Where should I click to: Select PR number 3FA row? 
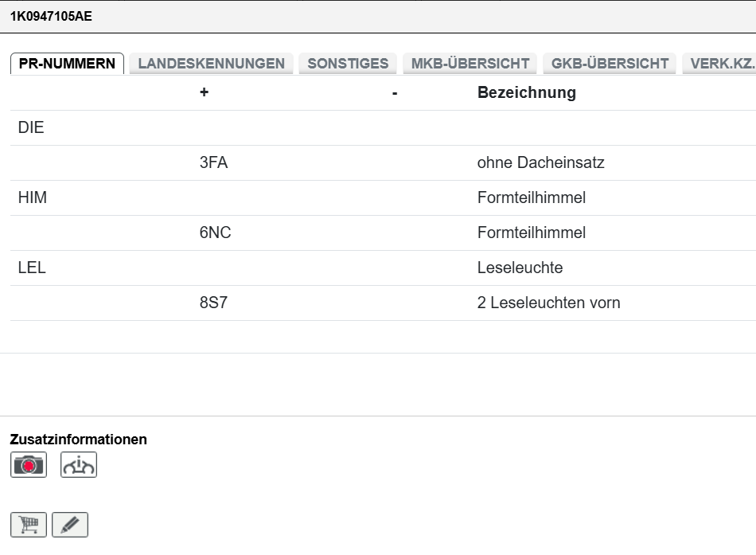(x=383, y=162)
